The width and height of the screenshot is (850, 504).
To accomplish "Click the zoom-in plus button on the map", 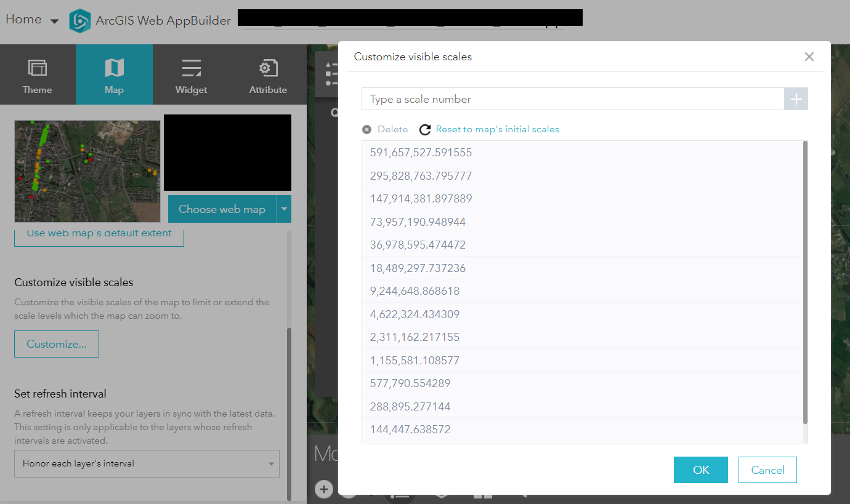I will click(324, 489).
